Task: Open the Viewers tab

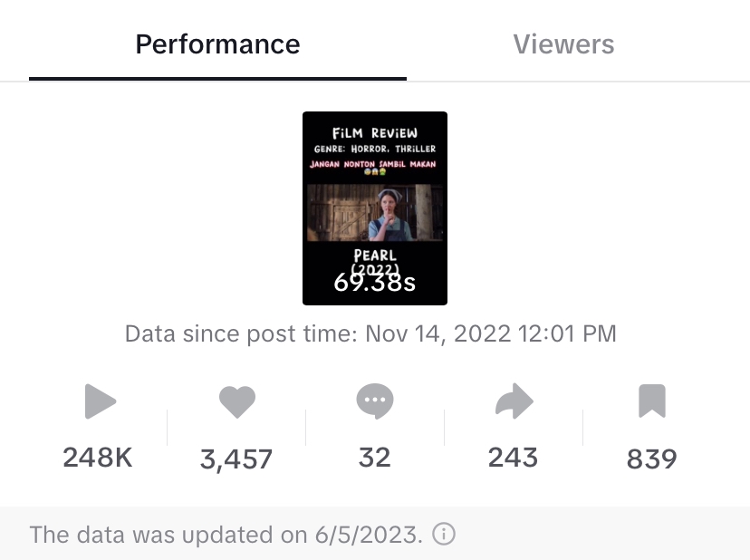Action: (563, 44)
